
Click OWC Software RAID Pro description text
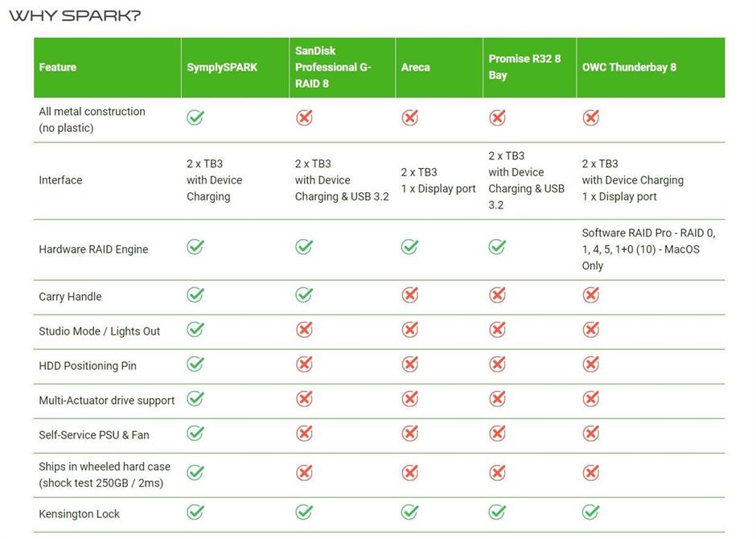tap(648, 249)
